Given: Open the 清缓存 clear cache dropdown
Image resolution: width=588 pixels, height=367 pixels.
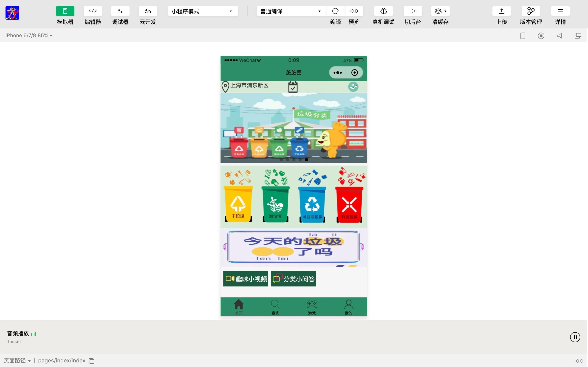Looking at the screenshot, I should click(x=440, y=11).
